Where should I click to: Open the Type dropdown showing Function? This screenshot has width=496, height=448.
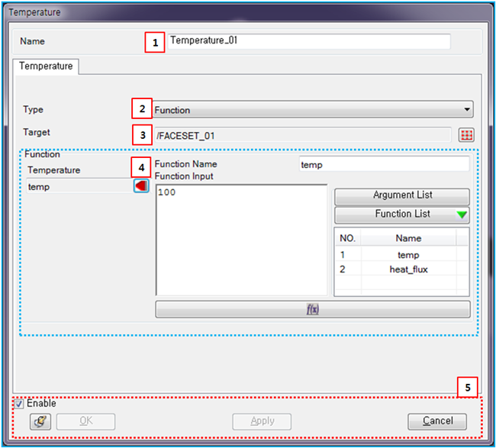313,110
